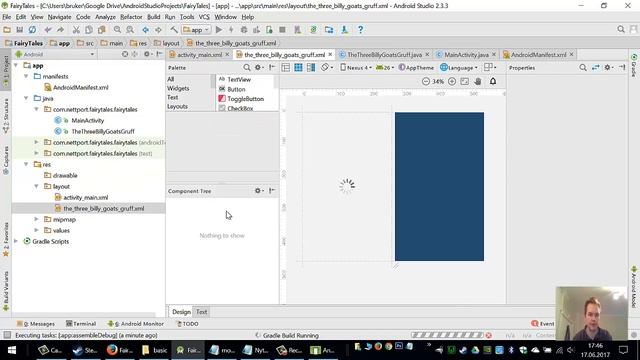Click the Redo arrow icon
The height and width of the screenshot is (360, 640).
click(x=60, y=30)
